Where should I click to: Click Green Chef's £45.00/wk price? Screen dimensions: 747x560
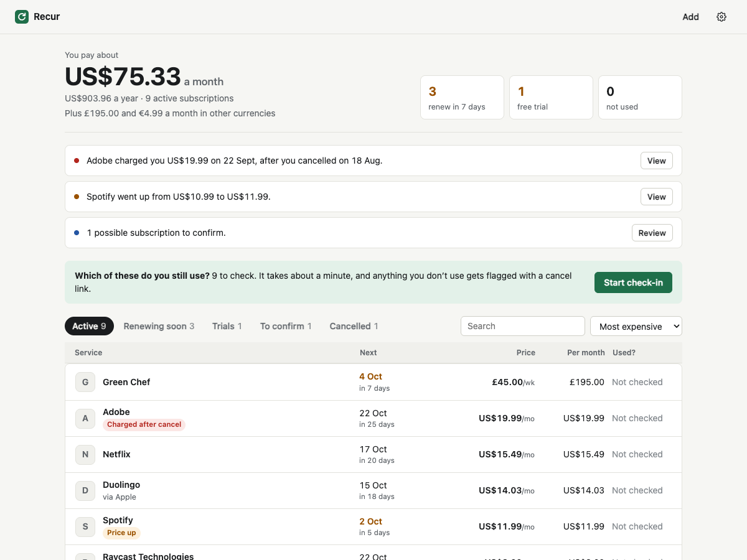(x=514, y=382)
